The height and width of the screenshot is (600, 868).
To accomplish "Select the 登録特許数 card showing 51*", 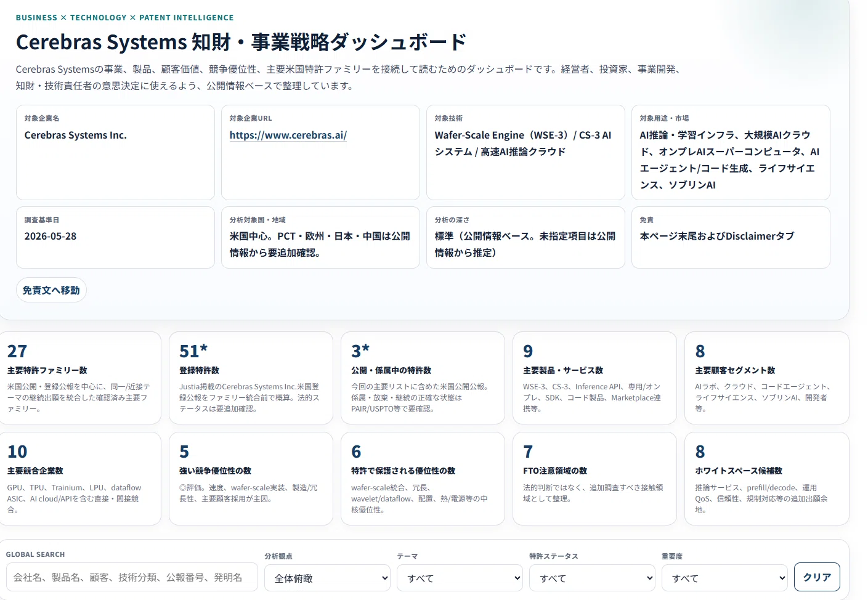I will point(251,378).
